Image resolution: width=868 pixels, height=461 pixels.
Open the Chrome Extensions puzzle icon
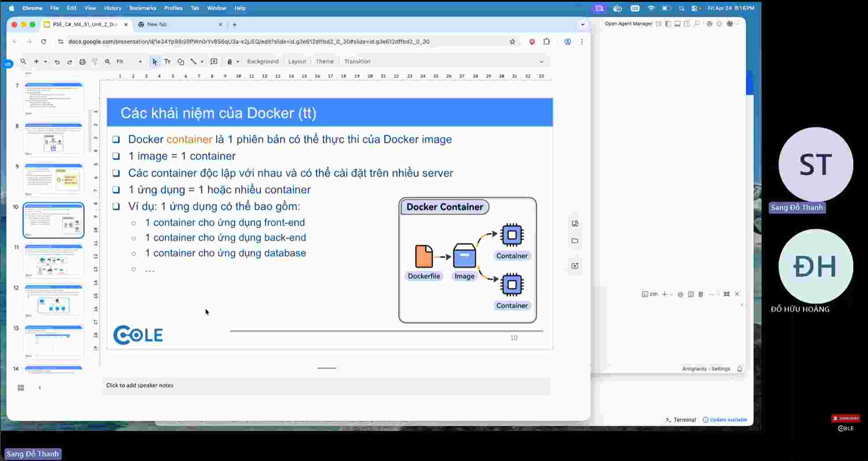click(x=547, y=42)
